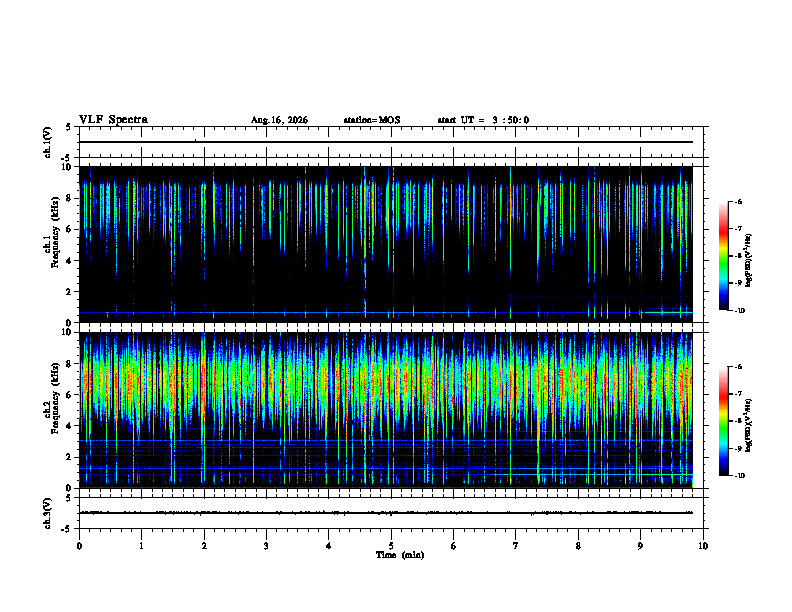Click the time axis tick label "3"
Viewport: 792px width, 612px height.
tap(266, 546)
